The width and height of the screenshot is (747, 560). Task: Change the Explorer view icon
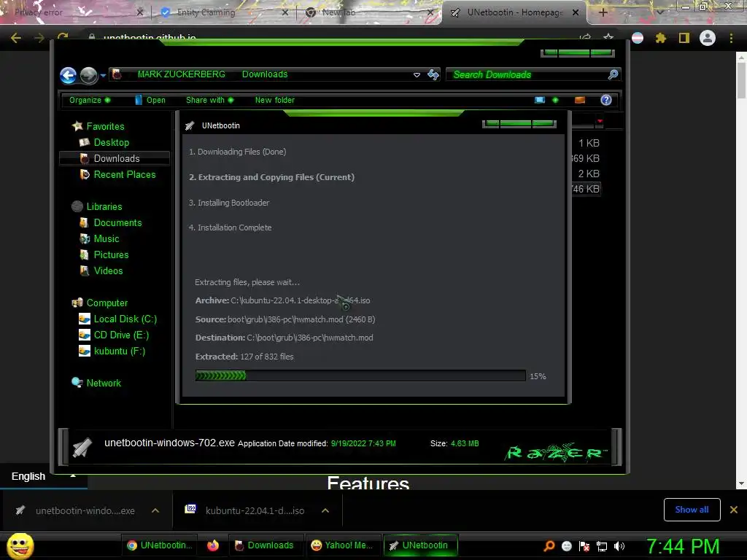(540, 100)
